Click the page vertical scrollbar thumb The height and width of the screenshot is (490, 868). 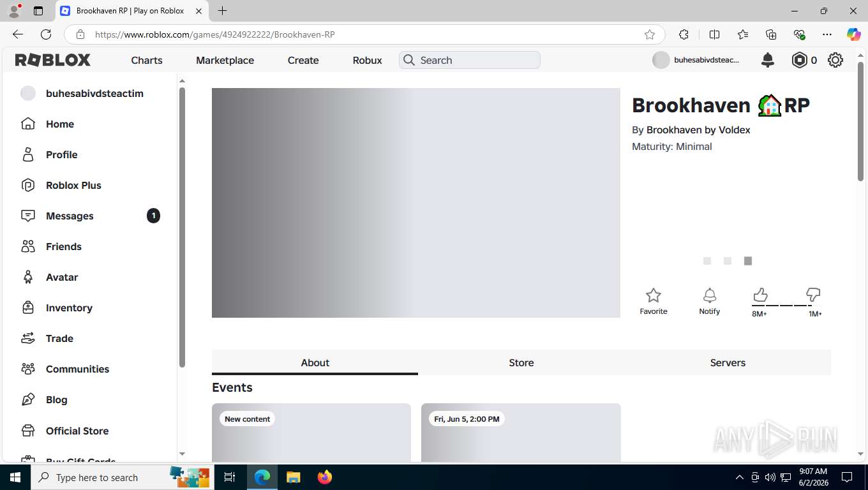[861, 121]
